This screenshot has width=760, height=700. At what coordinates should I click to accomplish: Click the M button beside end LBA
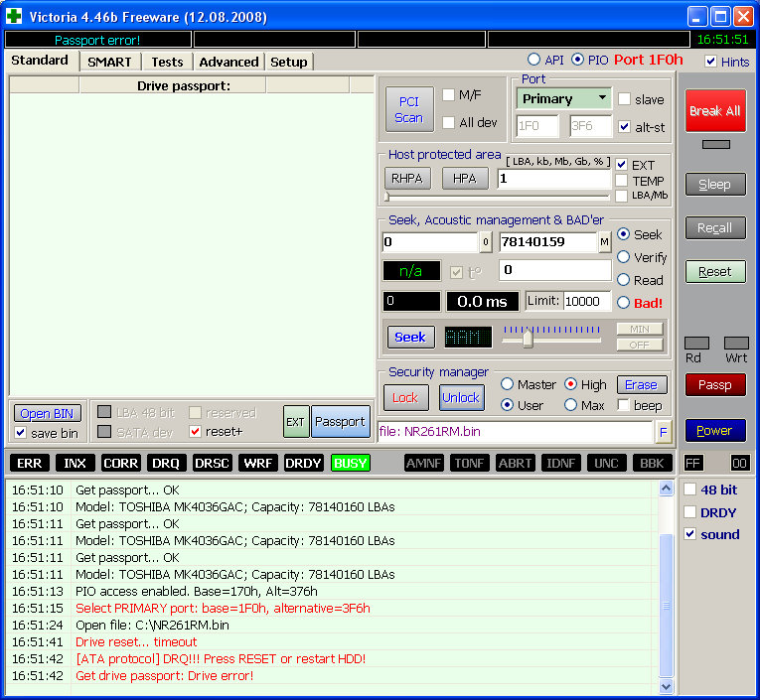[604, 242]
